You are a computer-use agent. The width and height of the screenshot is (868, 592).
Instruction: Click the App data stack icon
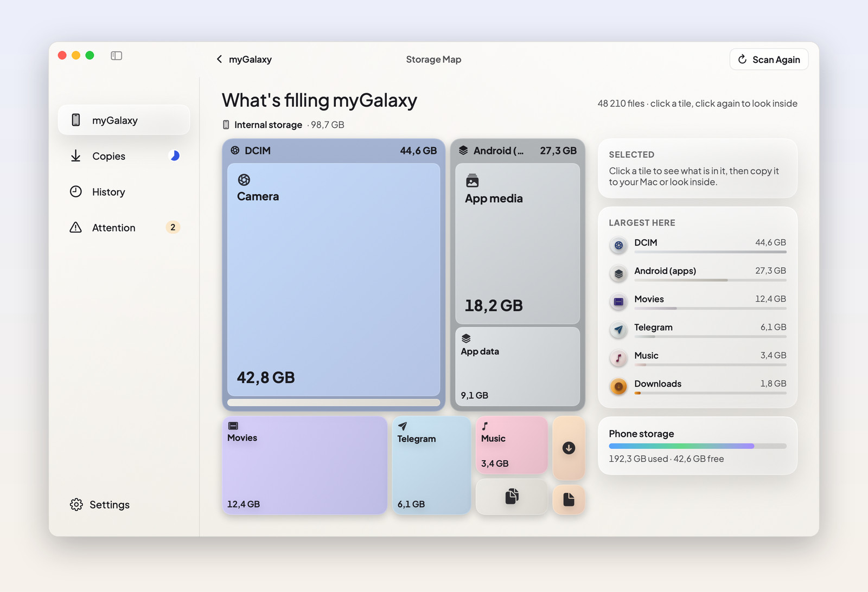click(x=466, y=338)
